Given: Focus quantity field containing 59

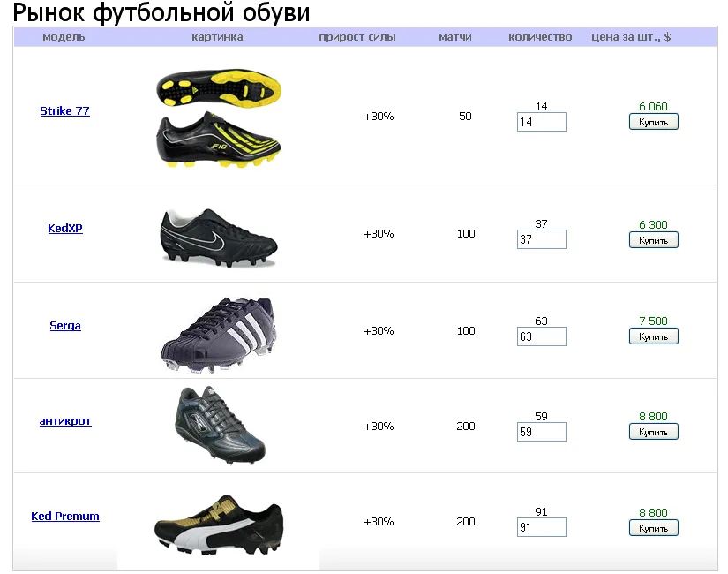Looking at the screenshot, I should click(541, 432).
